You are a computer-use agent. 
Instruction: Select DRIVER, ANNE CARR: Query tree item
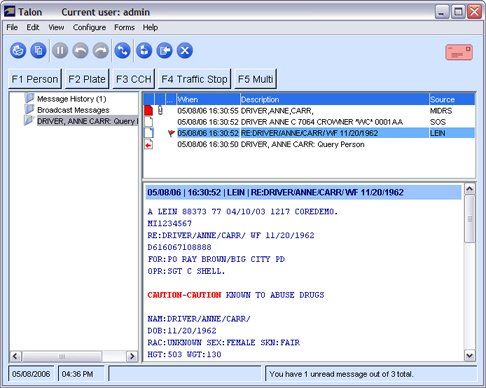pos(87,121)
